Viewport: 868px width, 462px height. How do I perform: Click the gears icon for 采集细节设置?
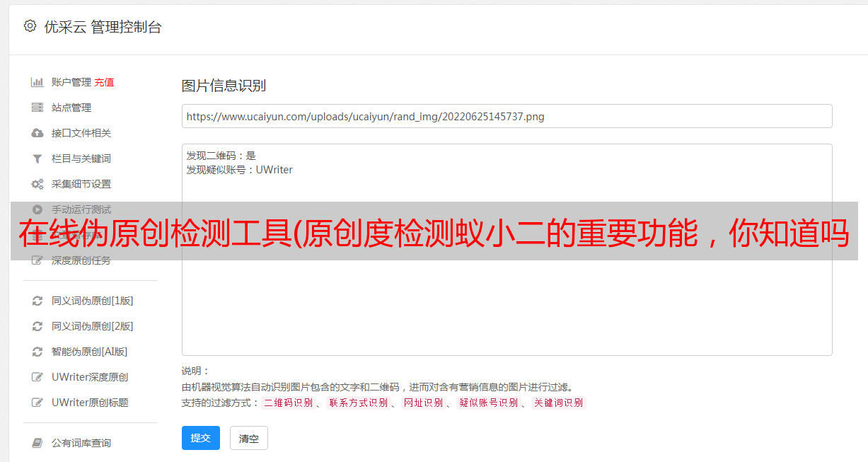(x=37, y=184)
